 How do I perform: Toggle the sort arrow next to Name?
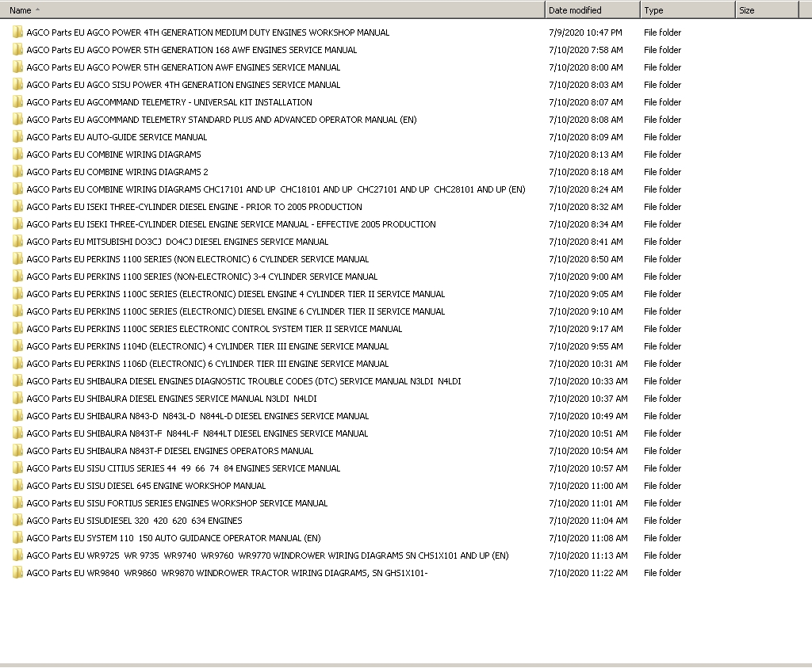pyautogui.click(x=38, y=10)
